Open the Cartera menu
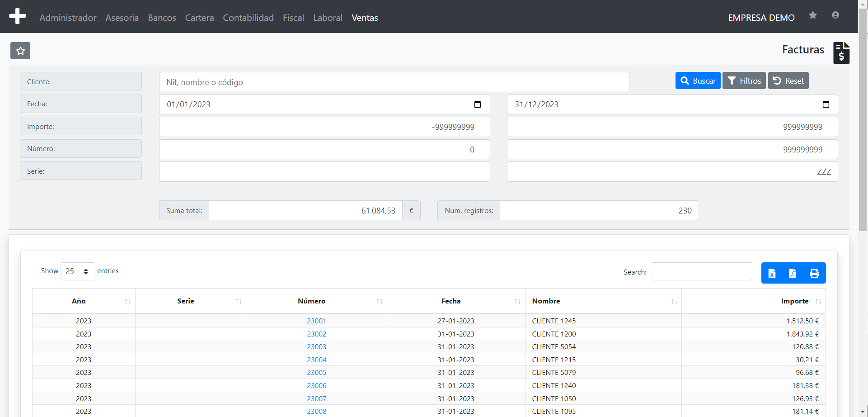Screen dimensions: 868x417 point(199,18)
